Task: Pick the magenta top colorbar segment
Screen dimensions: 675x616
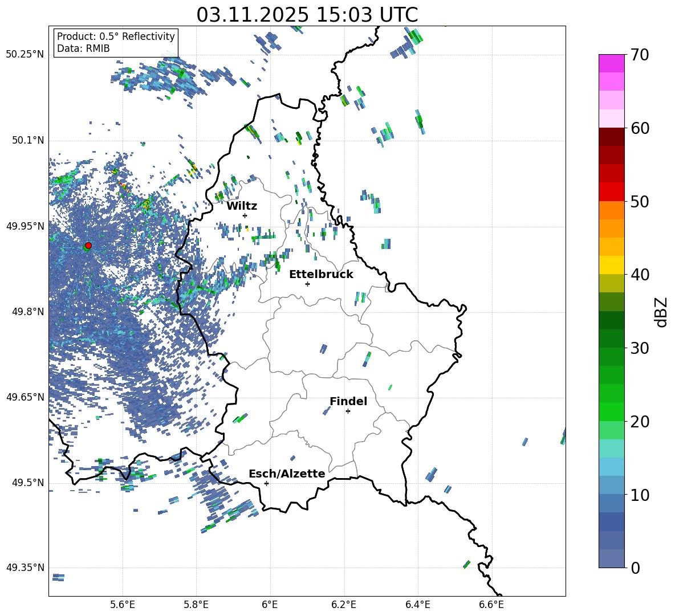Action: [x=612, y=63]
